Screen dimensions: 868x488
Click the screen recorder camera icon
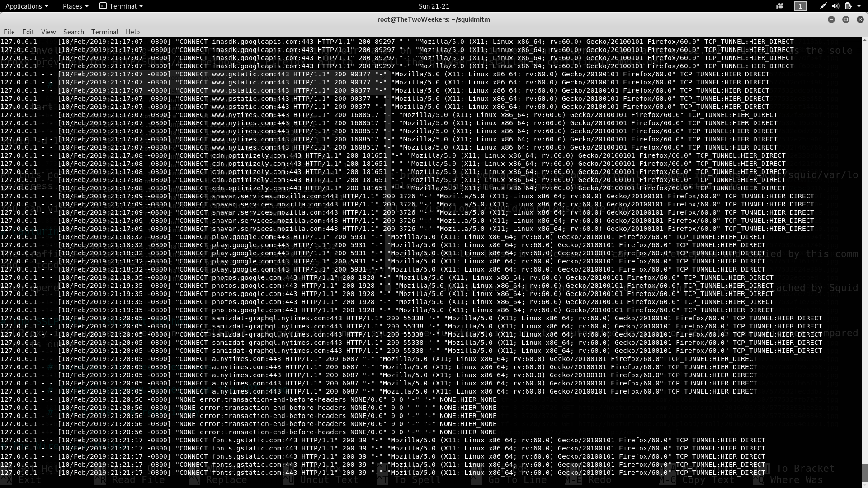click(x=780, y=6)
